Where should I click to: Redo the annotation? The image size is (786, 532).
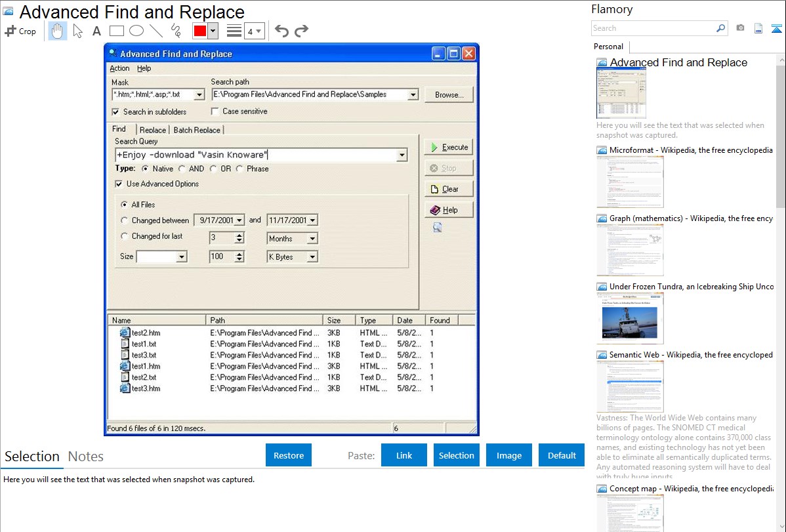(301, 31)
